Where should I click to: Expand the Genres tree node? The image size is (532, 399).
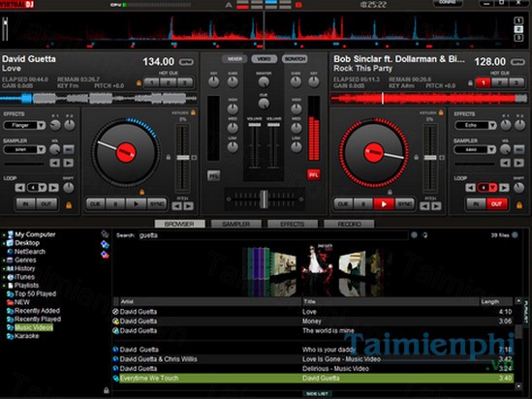4,261
